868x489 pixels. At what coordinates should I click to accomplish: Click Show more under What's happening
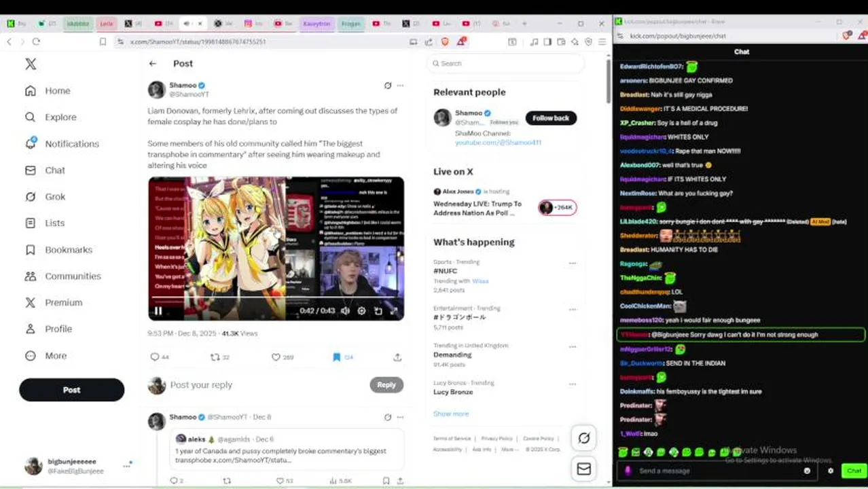[451, 414]
